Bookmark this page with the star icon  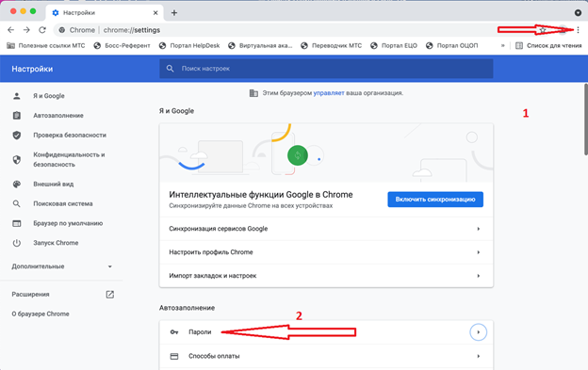click(543, 30)
